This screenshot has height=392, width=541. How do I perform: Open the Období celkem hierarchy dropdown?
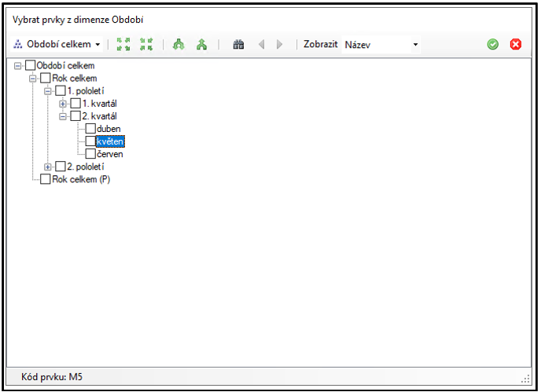point(57,44)
